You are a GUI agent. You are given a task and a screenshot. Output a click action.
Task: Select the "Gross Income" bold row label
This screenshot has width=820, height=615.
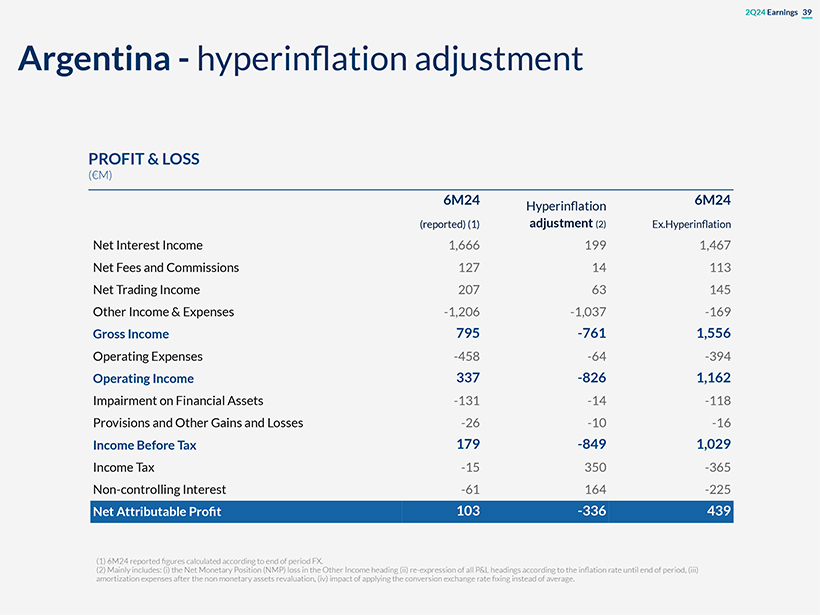tap(130, 334)
